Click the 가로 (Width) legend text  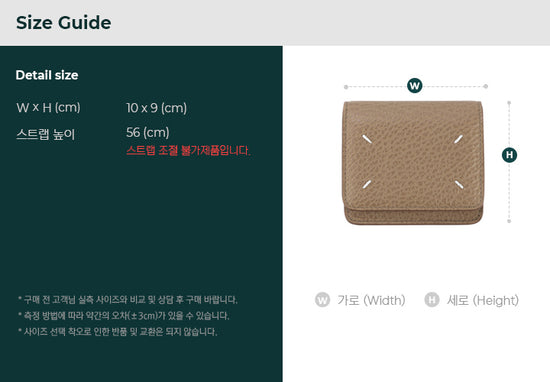[371, 300]
